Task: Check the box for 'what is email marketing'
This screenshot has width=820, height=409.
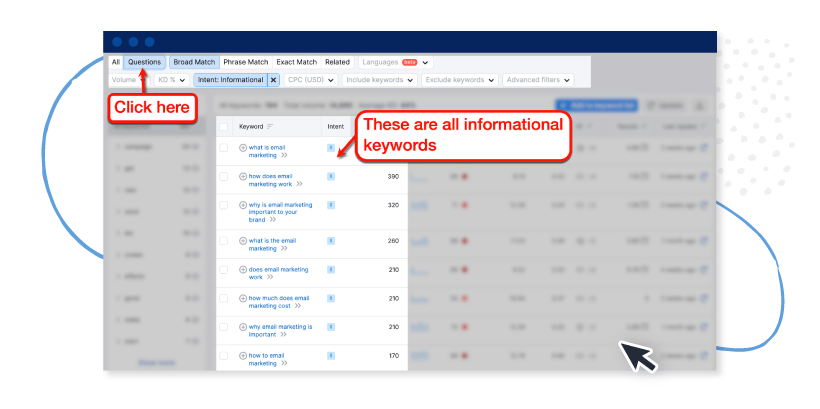Action: click(224, 148)
